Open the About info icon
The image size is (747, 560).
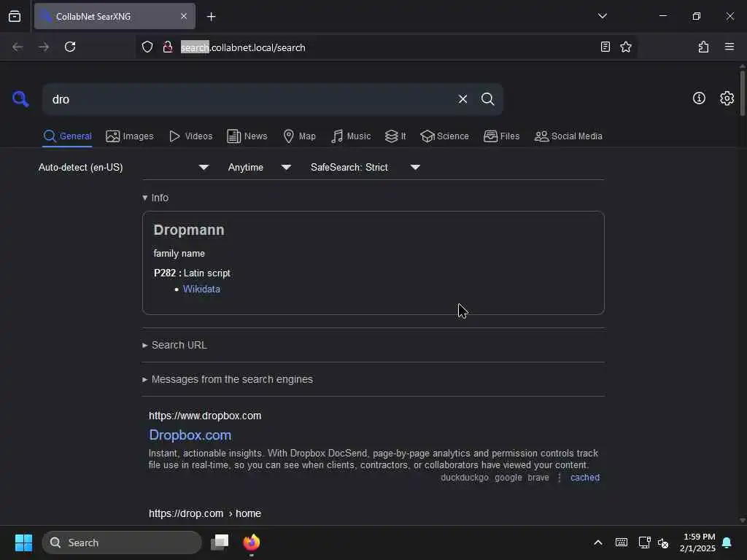click(699, 98)
